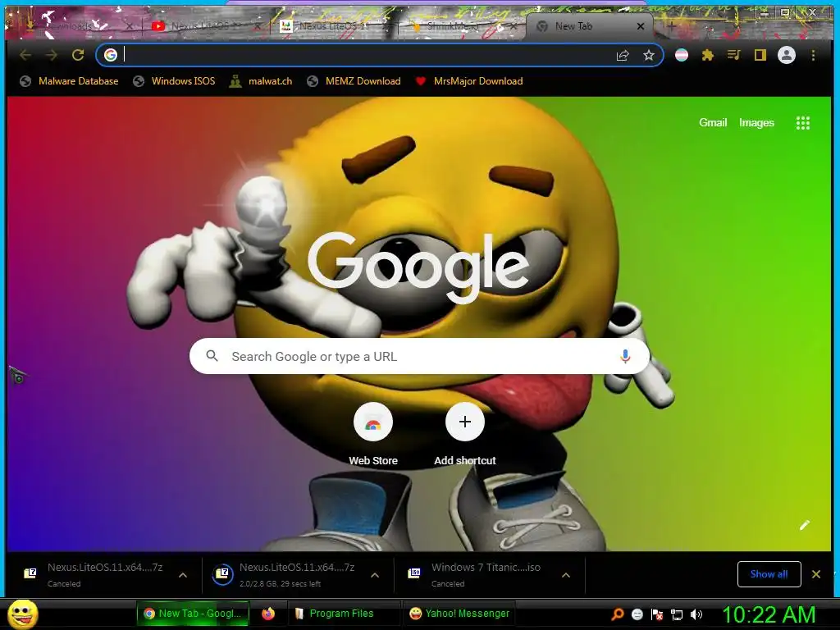Expand options for Windows 7 Titanic iso download
The width and height of the screenshot is (840, 630).
(566, 575)
